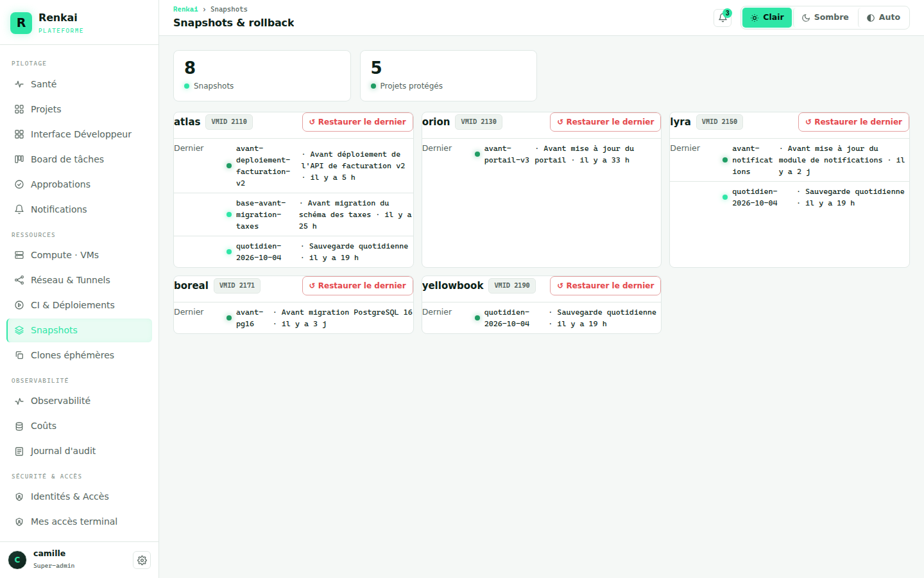The height and width of the screenshot is (578, 924).
Task: Click the 5 Projets protégés summary card
Action: (x=449, y=76)
